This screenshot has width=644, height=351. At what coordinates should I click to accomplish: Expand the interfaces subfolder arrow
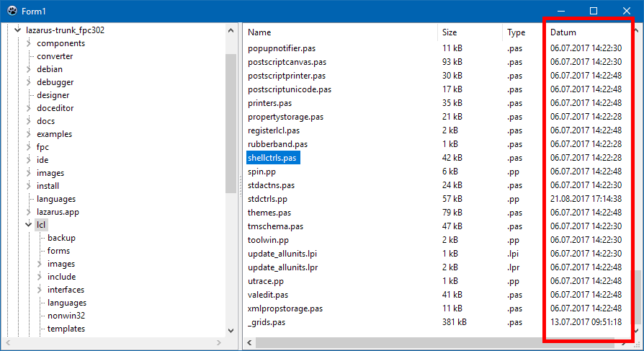(x=40, y=290)
